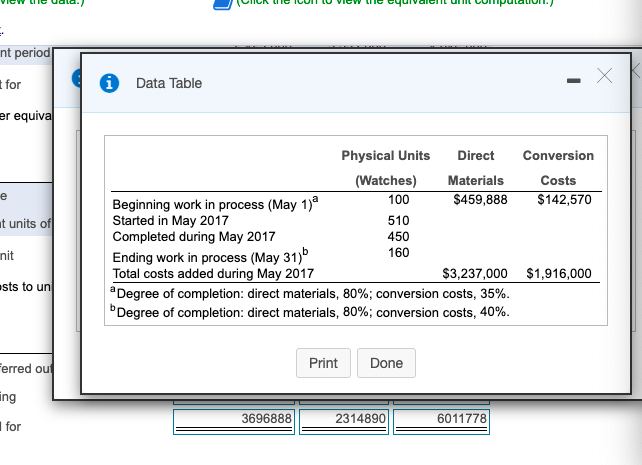
Task: Click the 'Ending work in process (May 31)' label
Action: 210,256
